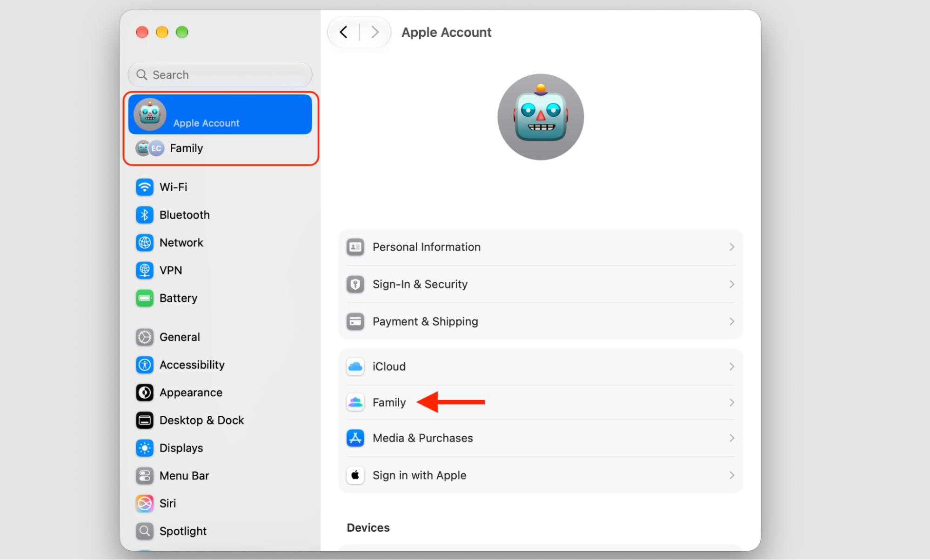Open Displays label in sidebar
The height and width of the screenshot is (560, 930).
181,448
